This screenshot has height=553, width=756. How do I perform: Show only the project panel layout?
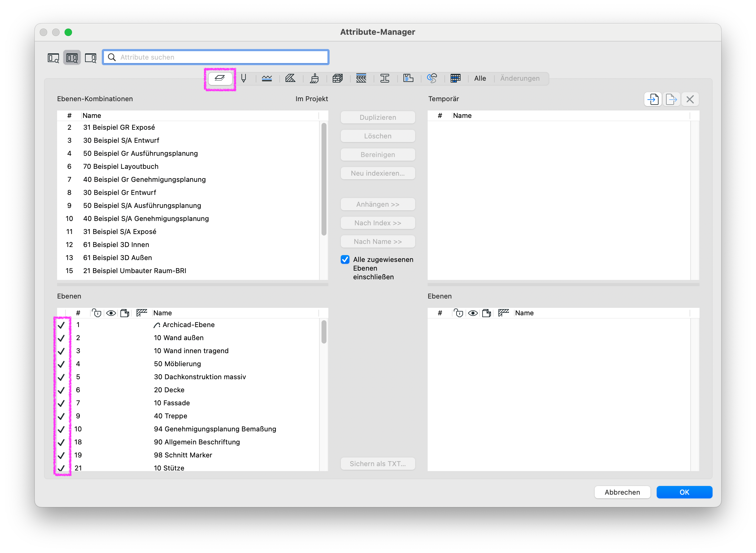53,58
